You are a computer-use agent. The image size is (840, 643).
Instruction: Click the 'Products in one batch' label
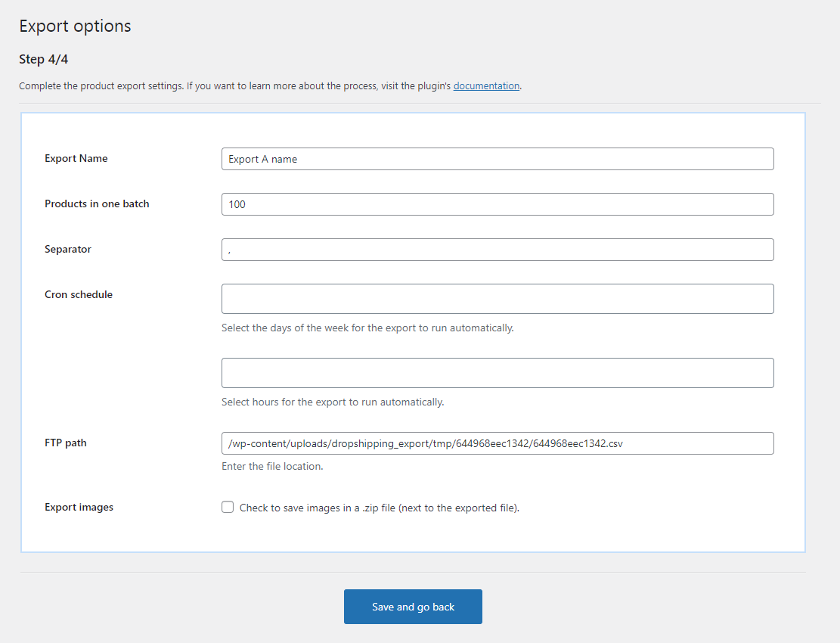(x=97, y=203)
